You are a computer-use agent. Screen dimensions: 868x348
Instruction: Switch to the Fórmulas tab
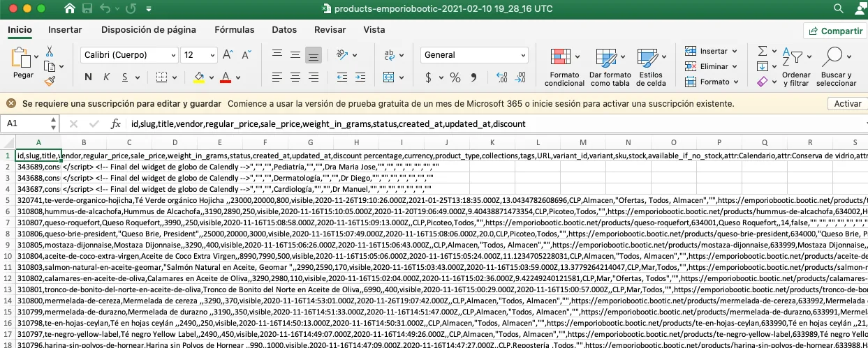pos(234,30)
